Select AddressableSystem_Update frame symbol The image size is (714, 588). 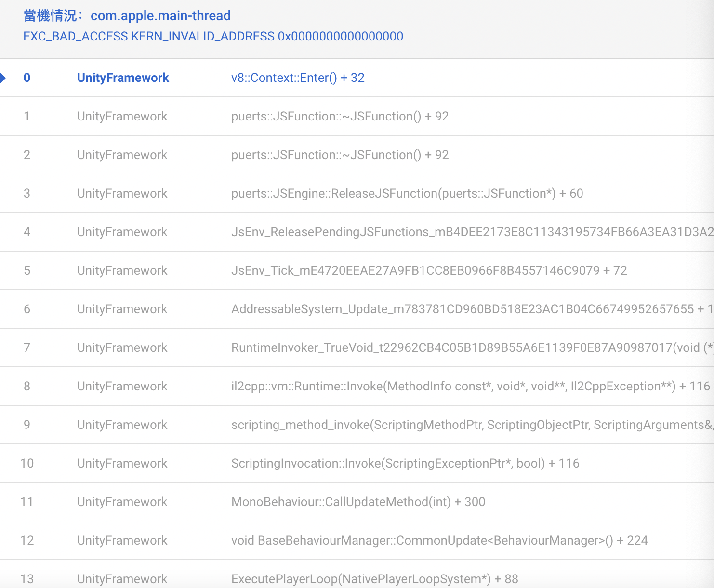coord(472,309)
